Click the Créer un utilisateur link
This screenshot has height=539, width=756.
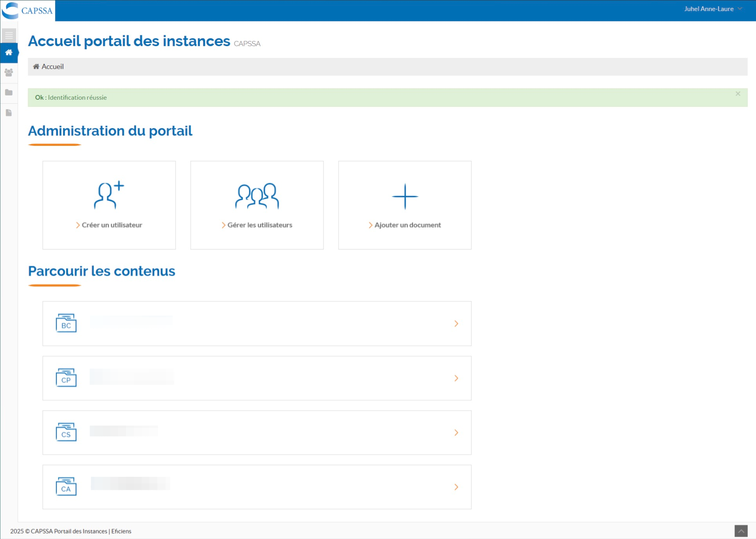[112, 225]
